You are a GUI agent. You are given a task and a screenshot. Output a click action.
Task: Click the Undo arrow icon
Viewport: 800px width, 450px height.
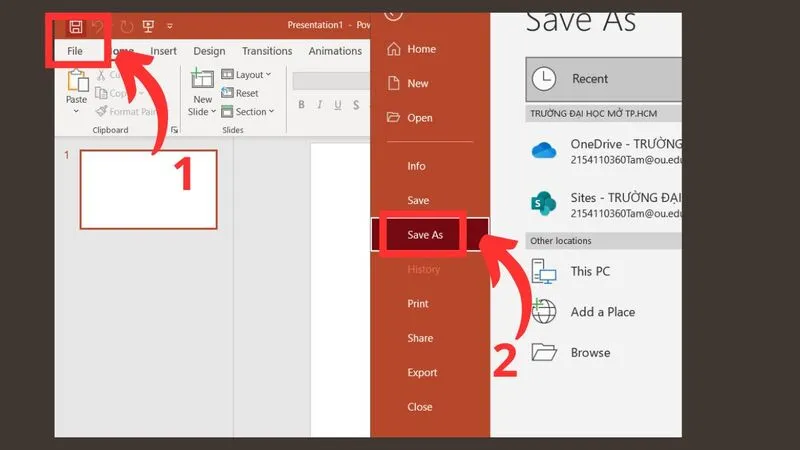(98, 26)
